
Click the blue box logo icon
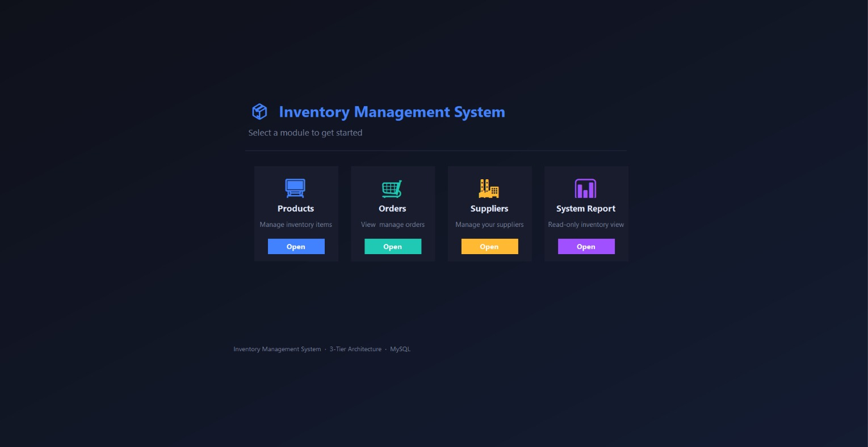[x=259, y=112]
